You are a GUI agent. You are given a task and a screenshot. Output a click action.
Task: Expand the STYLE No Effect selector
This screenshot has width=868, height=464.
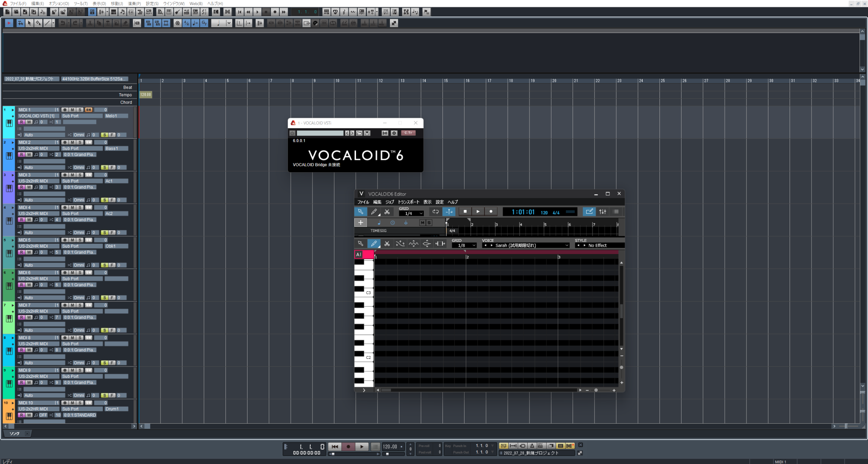[599, 245]
